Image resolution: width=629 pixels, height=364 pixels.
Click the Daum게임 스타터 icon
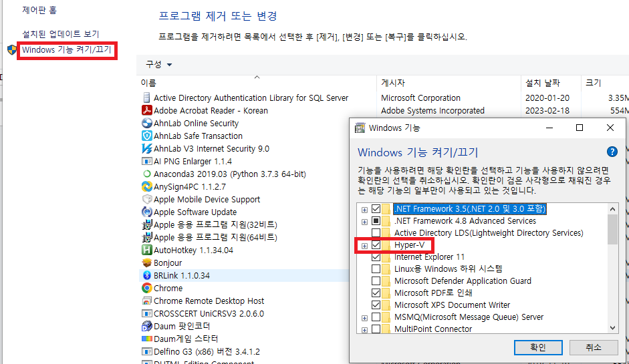[x=147, y=339]
